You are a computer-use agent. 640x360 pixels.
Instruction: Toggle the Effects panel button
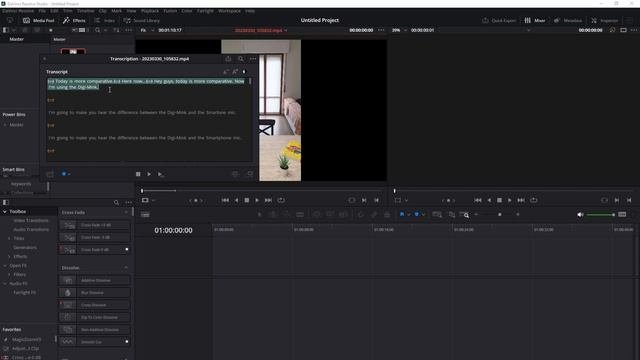[74, 20]
